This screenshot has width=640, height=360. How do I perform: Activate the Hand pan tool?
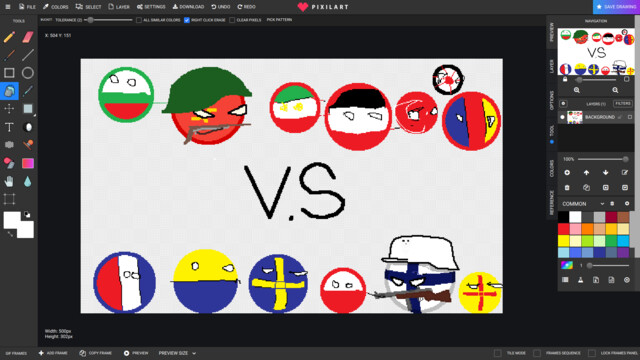point(9,181)
